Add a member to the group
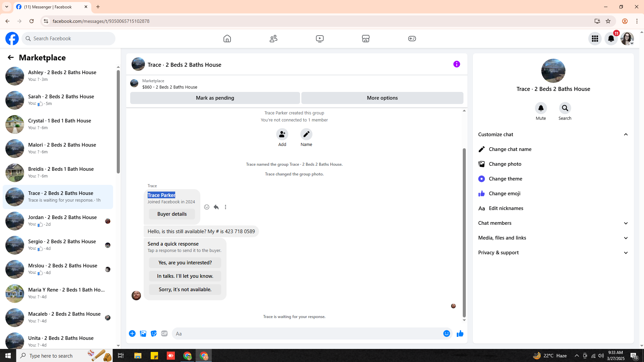The width and height of the screenshot is (644, 362). pos(282,134)
